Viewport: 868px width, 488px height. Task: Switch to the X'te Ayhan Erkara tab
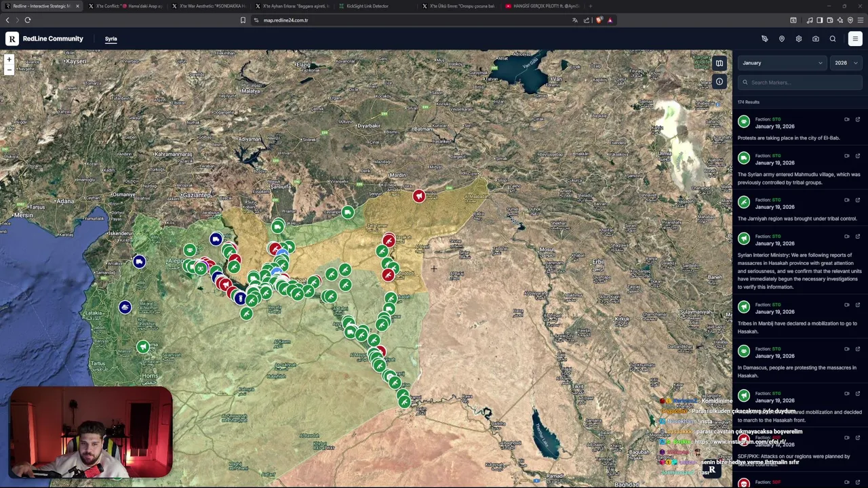point(292,6)
